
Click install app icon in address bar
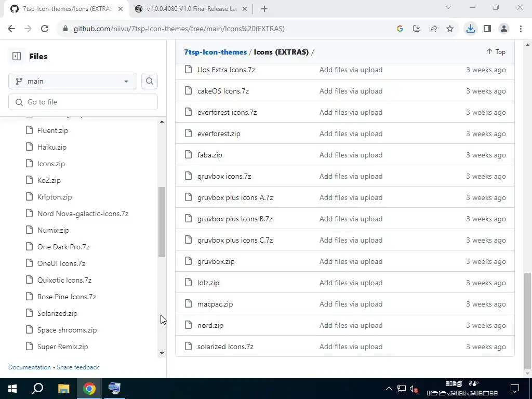coord(416,29)
